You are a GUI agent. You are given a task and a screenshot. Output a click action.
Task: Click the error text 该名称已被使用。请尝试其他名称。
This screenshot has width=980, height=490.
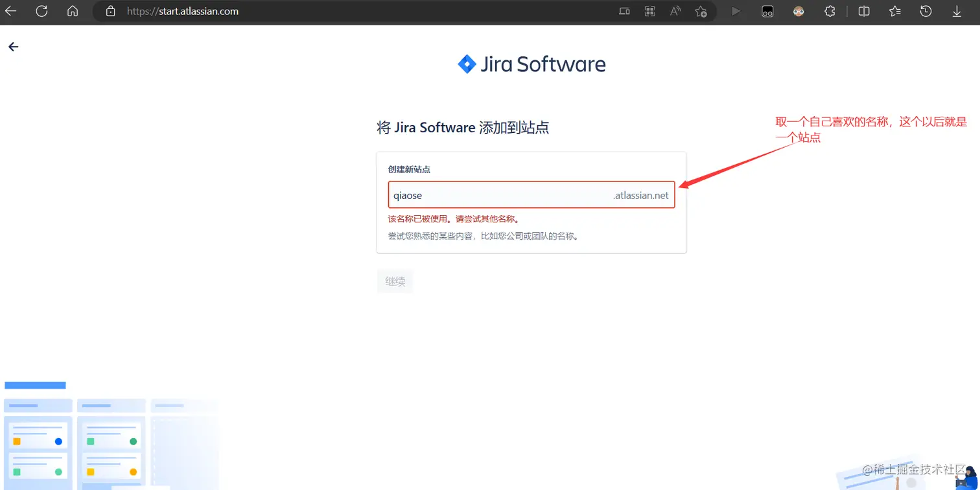454,219
